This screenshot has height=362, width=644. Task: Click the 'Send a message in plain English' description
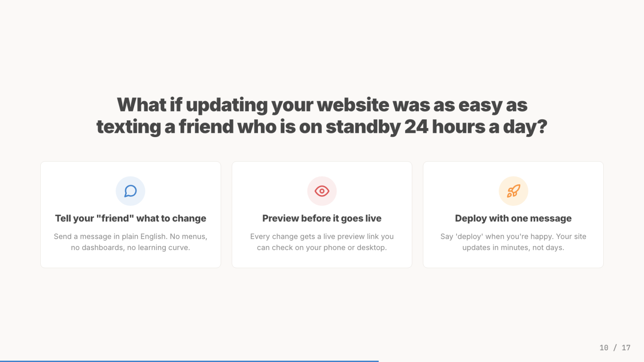coord(130,237)
